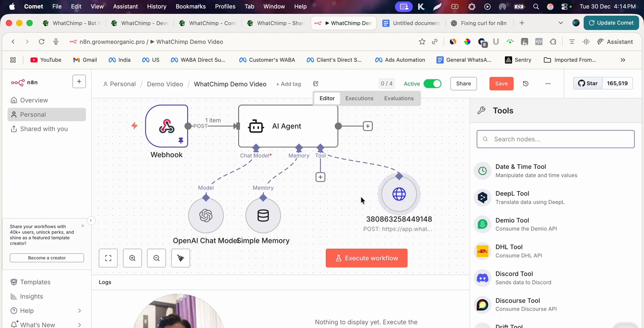This screenshot has width=644, height=328.
Task: Collapse the left sidebar with chevron
Action: click(x=91, y=221)
